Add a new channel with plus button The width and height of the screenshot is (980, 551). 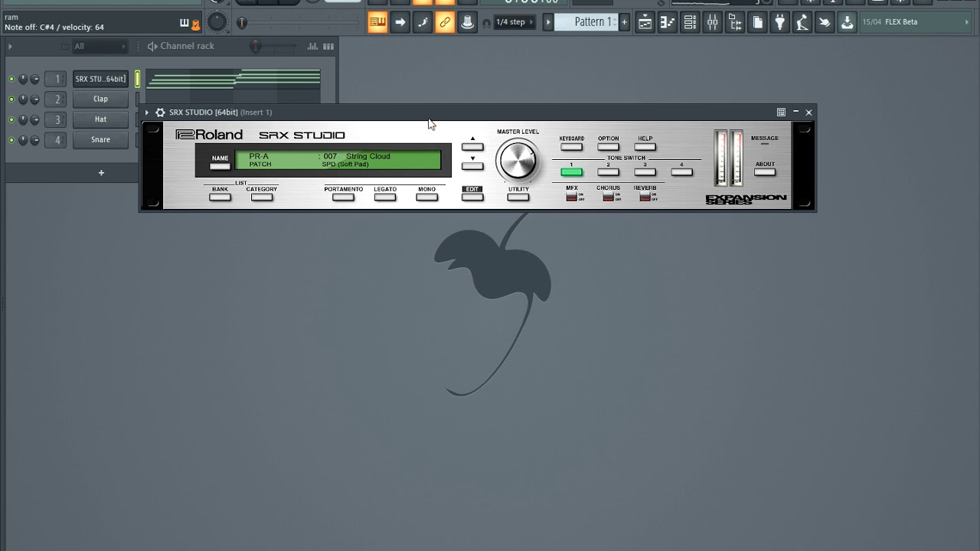point(100,173)
